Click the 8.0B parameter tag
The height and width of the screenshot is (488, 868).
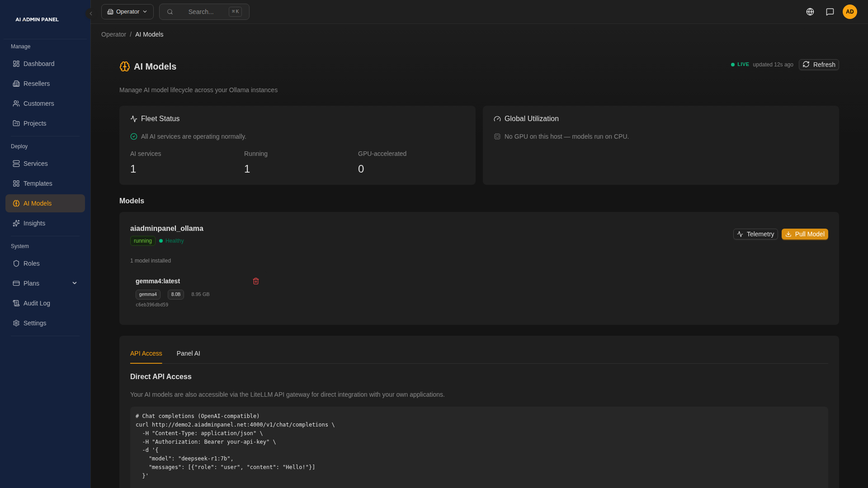(176, 295)
